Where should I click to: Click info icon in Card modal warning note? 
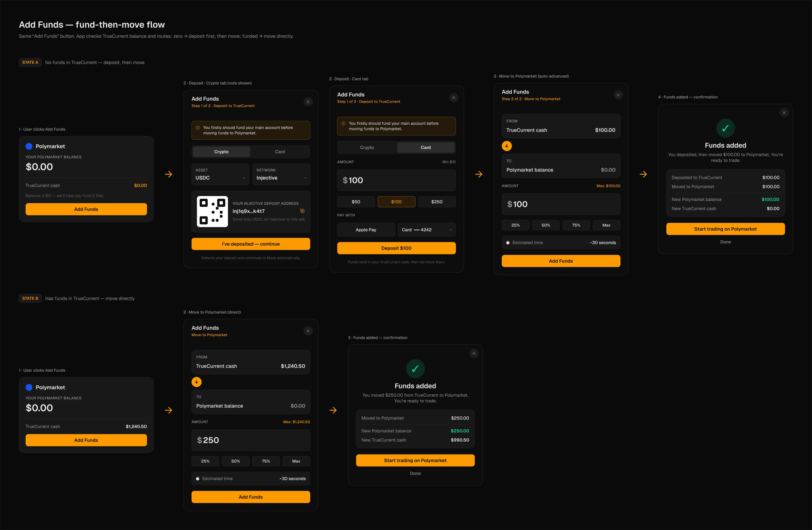tap(343, 123)
